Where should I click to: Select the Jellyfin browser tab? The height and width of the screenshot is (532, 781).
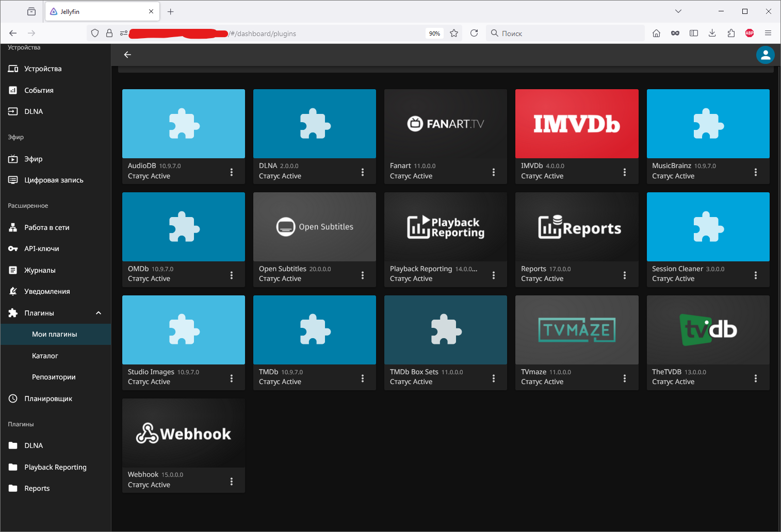[102, 11]
